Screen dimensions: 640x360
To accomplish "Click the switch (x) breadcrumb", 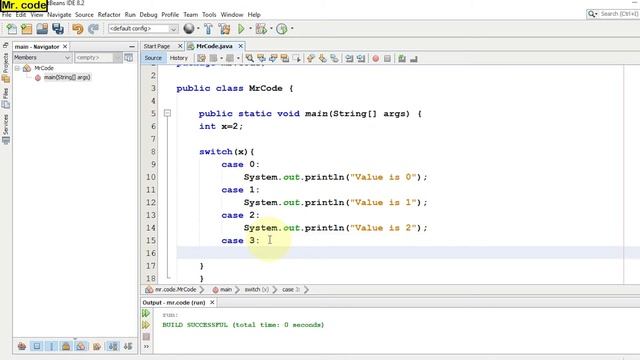I will pos(256,289).
